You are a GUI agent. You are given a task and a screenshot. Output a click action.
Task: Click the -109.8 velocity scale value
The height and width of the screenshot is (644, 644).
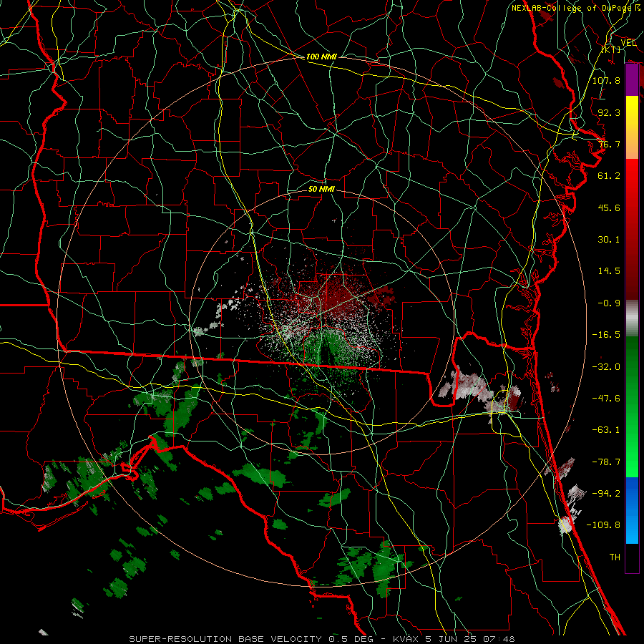click(603, 525)
